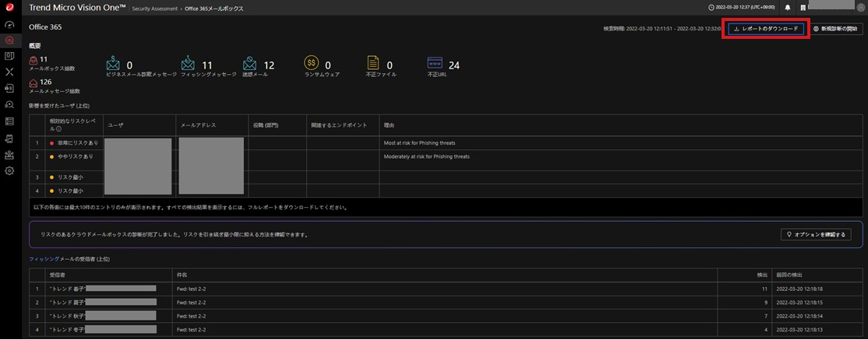Start a new assessment with 新規診断の開始
The height and width of the screenshot is (340, 868).
835,29
